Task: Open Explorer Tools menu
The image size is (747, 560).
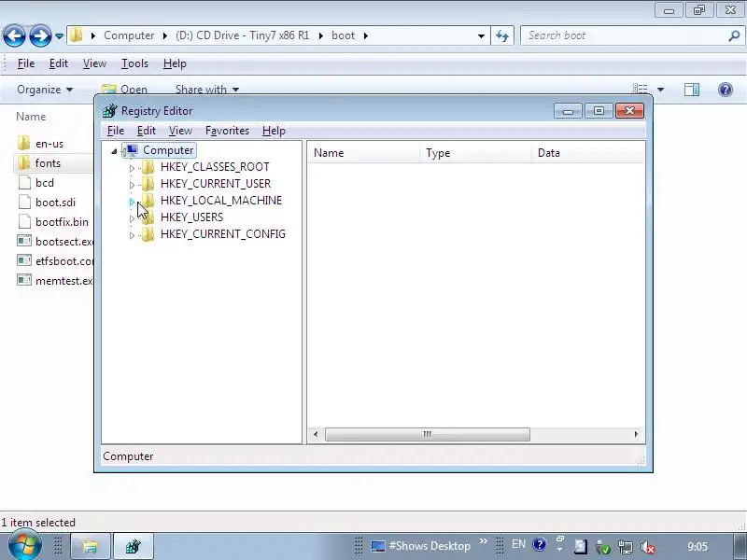Action: pyautogui.click(x=134, y=63)
